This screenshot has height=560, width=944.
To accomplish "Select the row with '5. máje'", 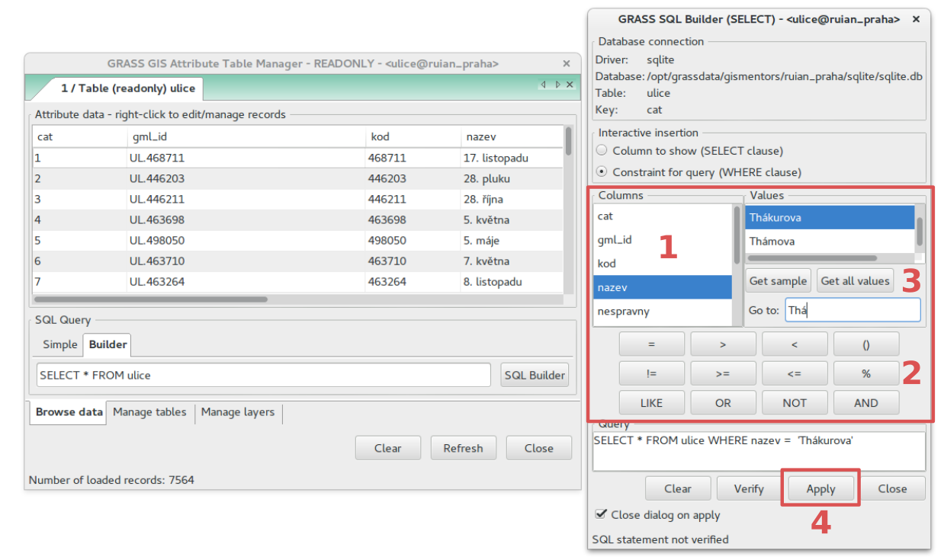I will tap(298, 241).
